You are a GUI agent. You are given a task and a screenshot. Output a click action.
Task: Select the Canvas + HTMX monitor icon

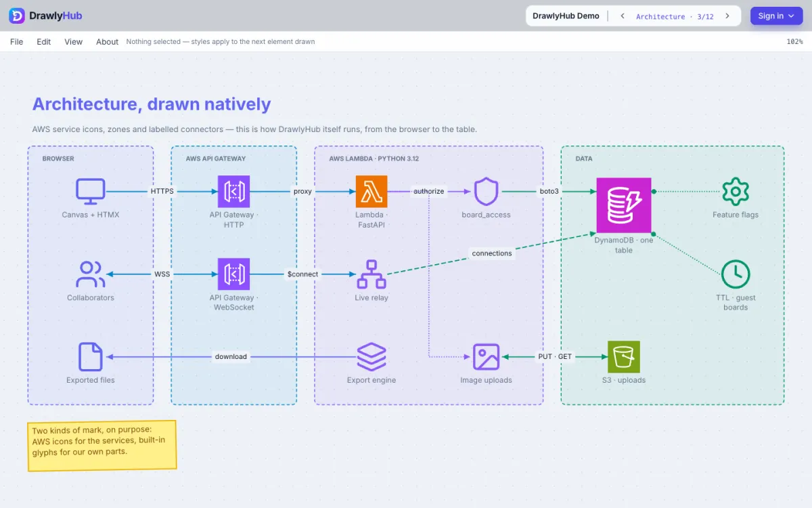tap(91, 192)
